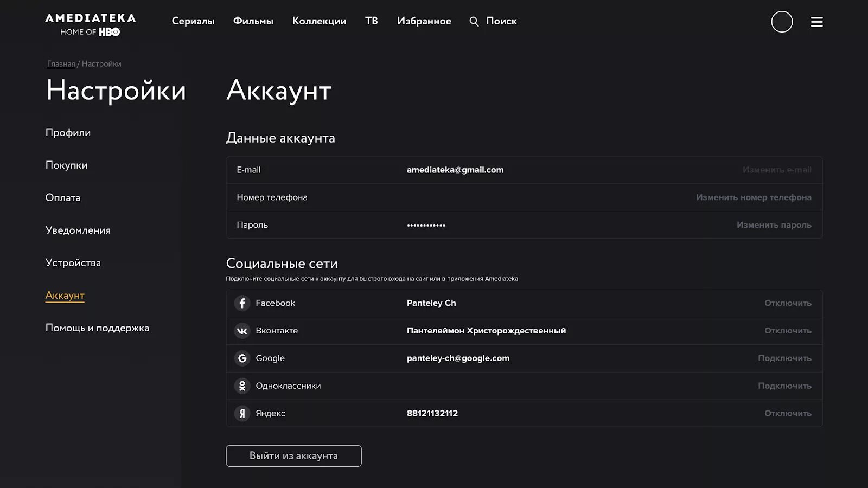This screenshot has width=868, height=488.
Task: Click the Яндекс icon
Action: click(x=242, y=413)
